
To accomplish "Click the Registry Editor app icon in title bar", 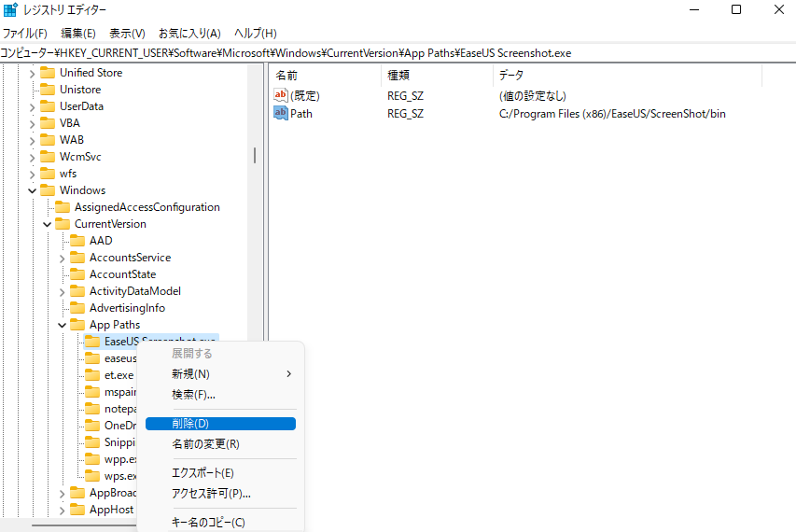I will (x=10, y=9).
